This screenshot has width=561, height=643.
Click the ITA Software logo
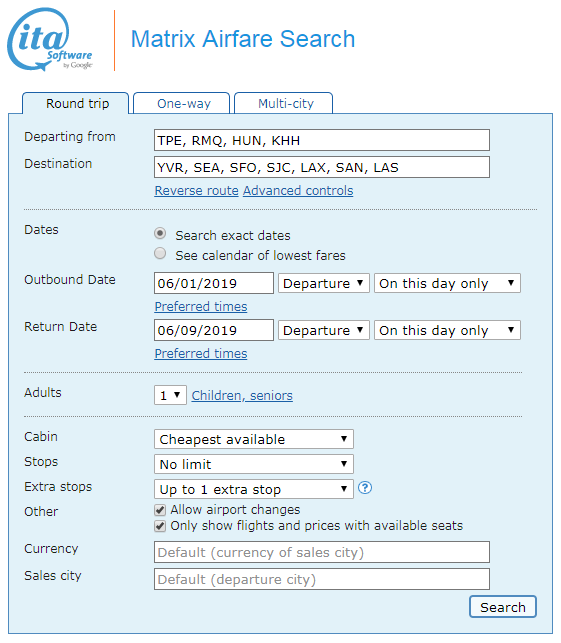click(x=50, y=39)
